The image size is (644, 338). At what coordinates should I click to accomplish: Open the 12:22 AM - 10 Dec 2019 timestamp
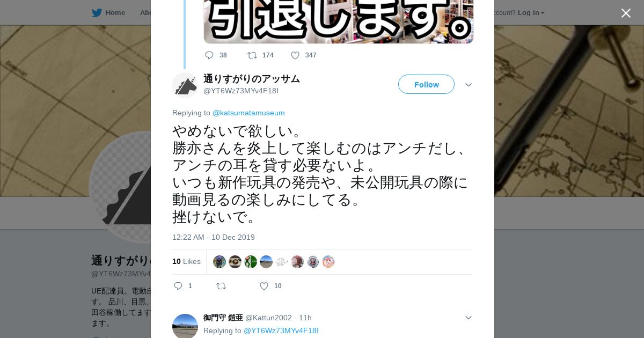pyautogui.click(x=214, y=237)
